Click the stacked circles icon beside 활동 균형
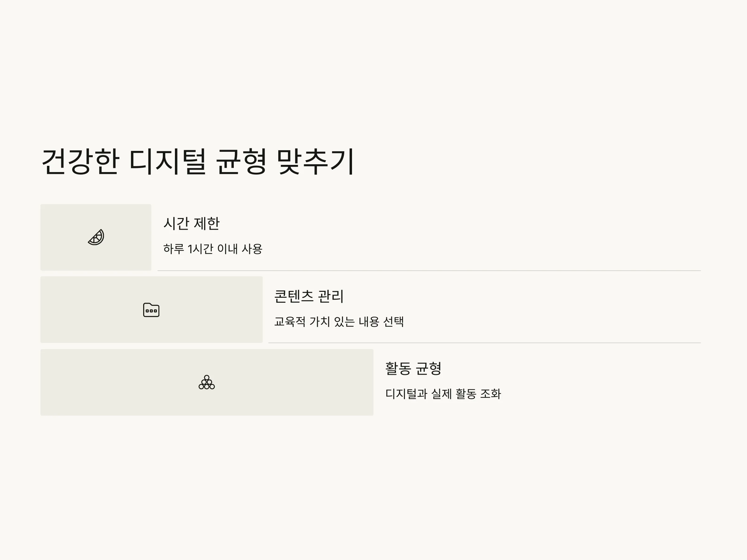Viewport: 747px width, 560px height. point(207,382)
